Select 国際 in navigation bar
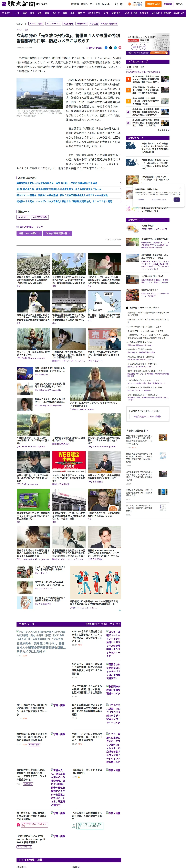The width and height of the screenshot is (186, 868). 65,13
